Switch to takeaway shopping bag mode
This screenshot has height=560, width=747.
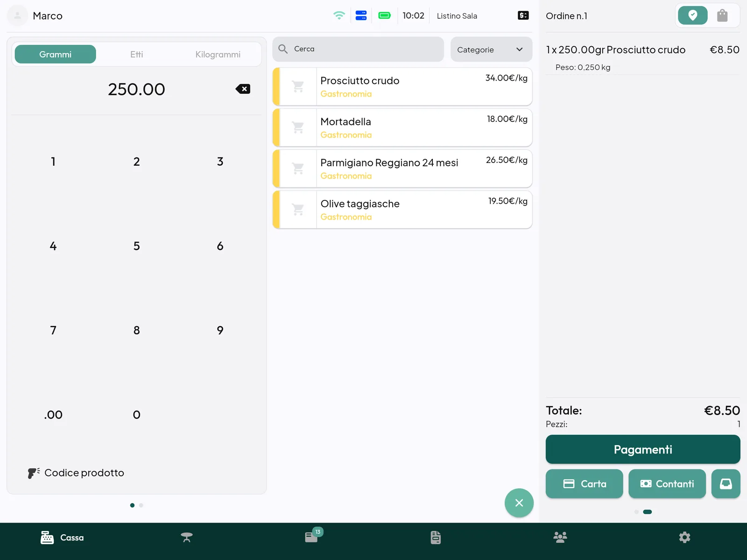(722, 15)
